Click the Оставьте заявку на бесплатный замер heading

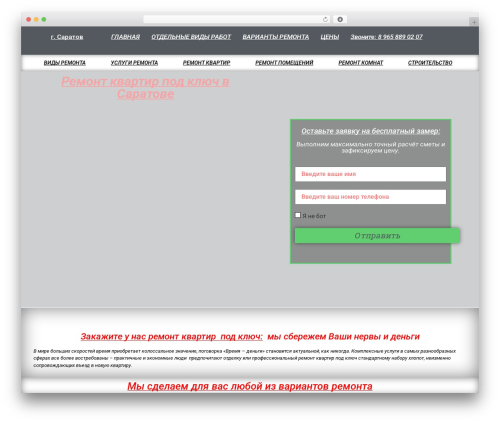(371, 131)
